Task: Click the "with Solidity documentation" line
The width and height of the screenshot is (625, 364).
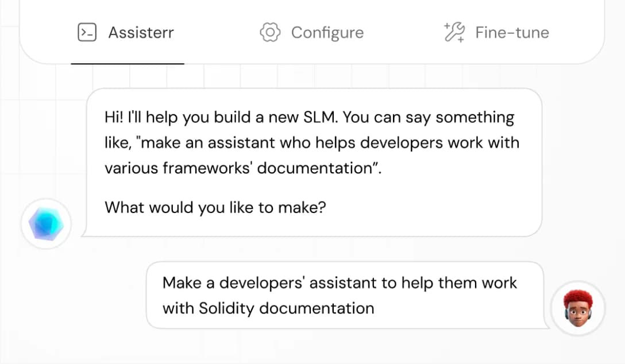Action: 268,308
